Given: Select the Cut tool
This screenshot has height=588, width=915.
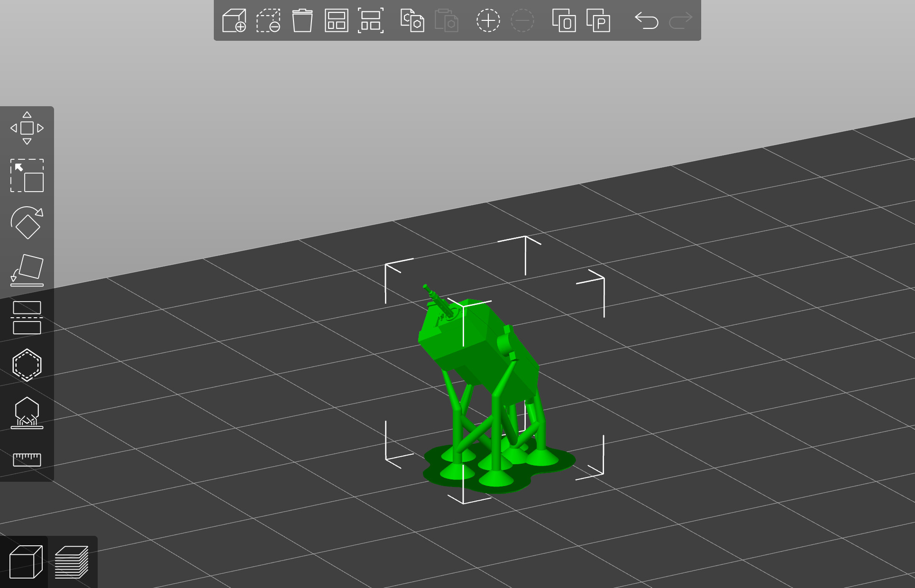Looking at the screenshot, I should coord(27,318).
